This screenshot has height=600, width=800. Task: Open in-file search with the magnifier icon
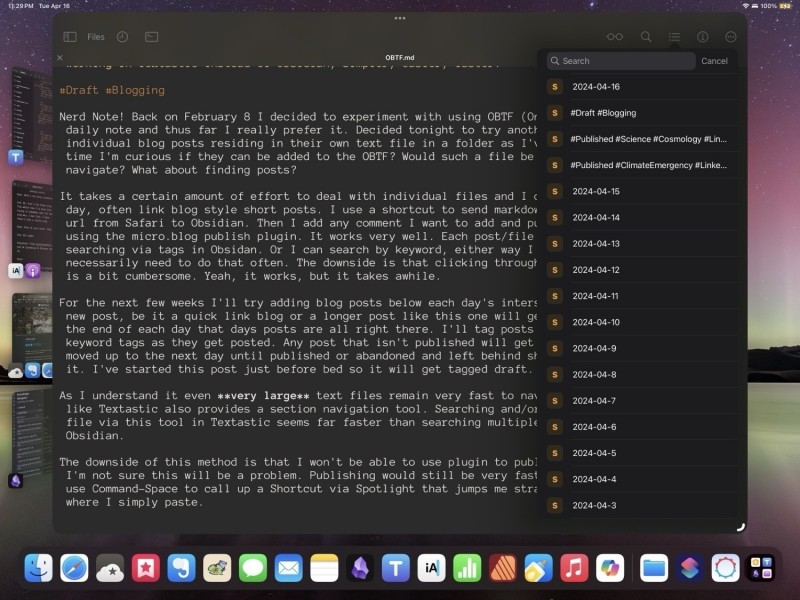point(646,36)
